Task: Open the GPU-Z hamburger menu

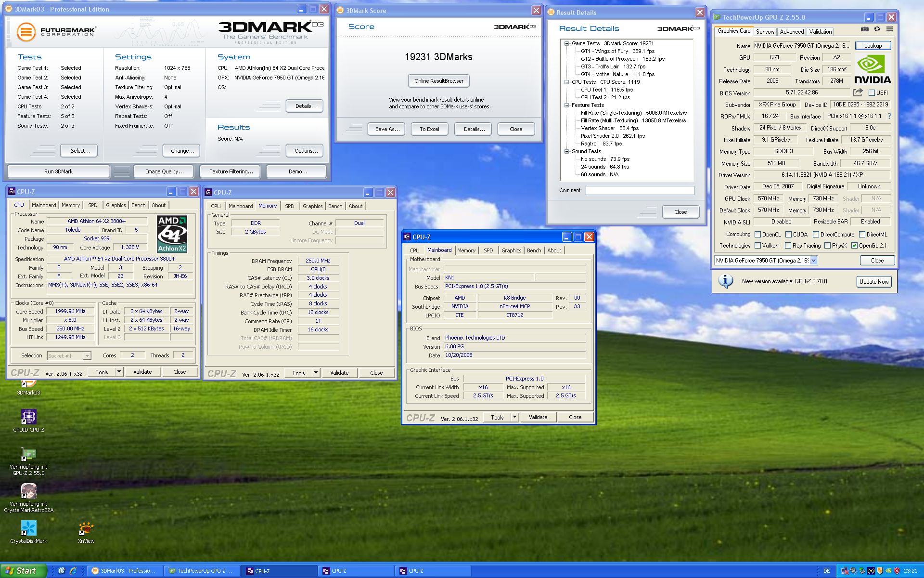Action: [889, 29]
